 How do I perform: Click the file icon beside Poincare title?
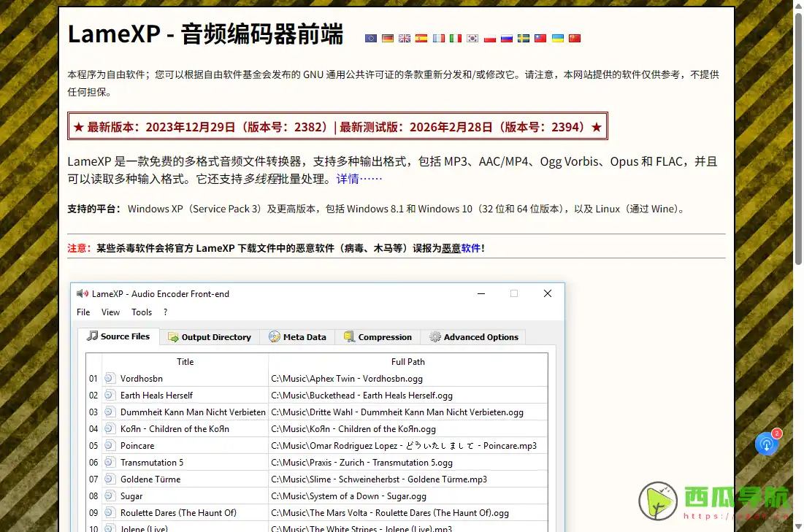click(x=110, y=445)
